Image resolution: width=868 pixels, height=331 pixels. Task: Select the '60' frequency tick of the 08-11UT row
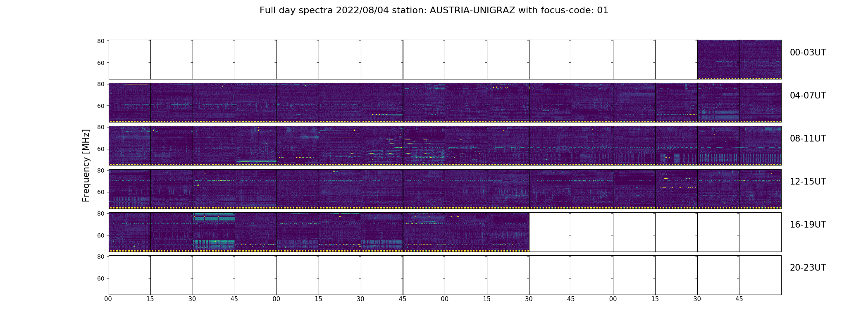tap(100, 149)
